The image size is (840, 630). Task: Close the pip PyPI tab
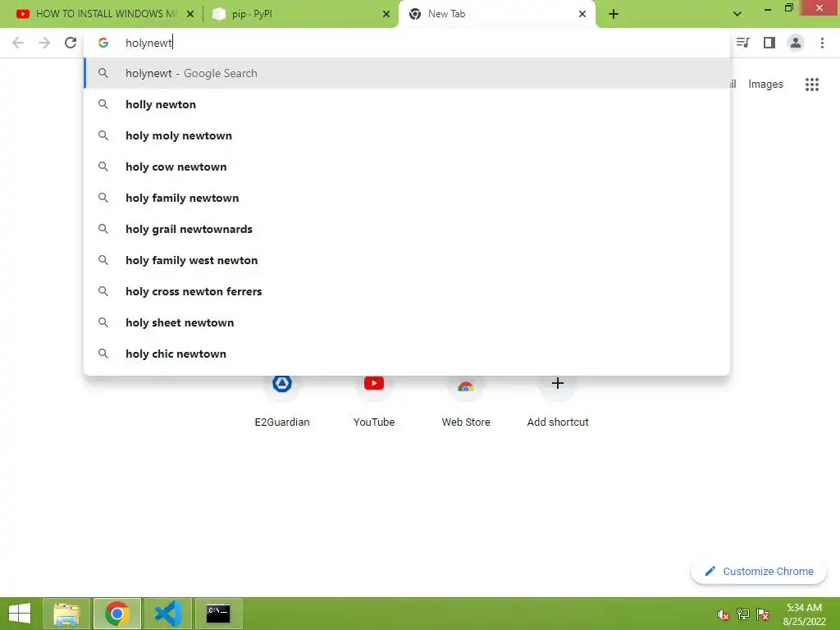point(386,14)
